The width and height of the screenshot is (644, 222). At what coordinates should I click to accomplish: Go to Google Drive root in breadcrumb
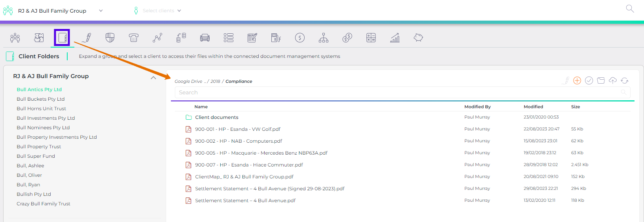point(188,81)
